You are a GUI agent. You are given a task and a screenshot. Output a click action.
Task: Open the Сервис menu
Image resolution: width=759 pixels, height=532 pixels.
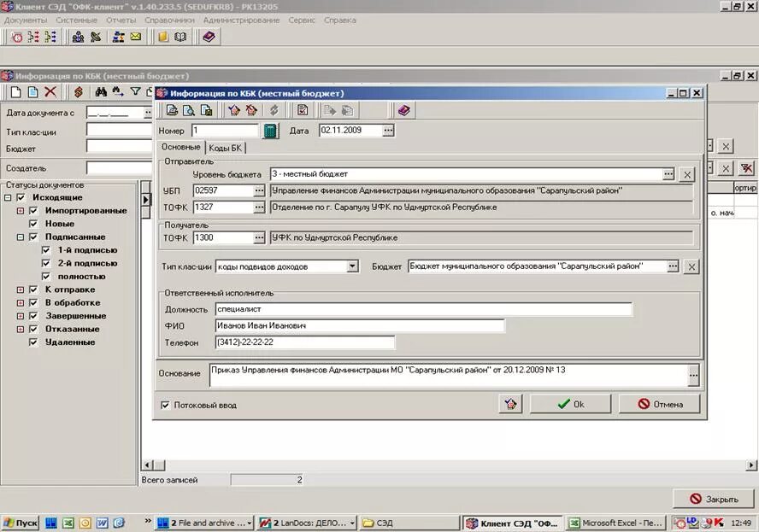[302, 20]
